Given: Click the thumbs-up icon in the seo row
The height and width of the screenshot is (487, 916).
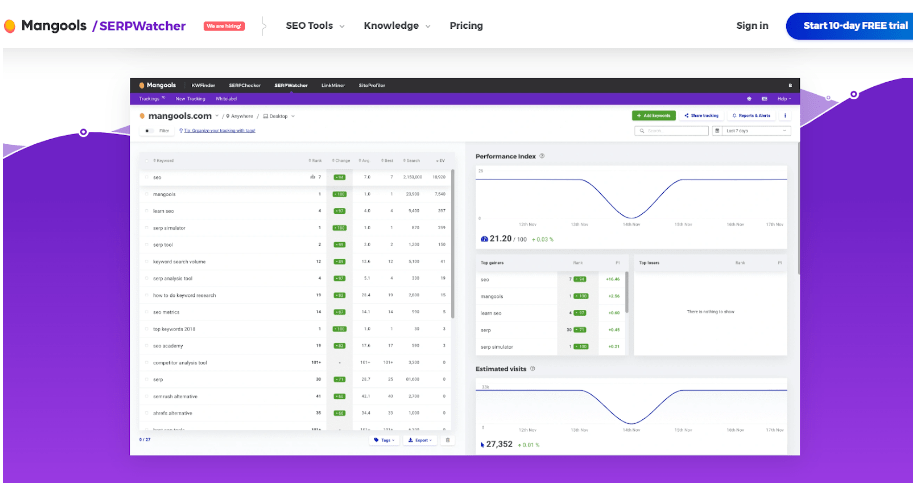Looking at the screenshot, I should pyautogui.click(x=313, y=177).
